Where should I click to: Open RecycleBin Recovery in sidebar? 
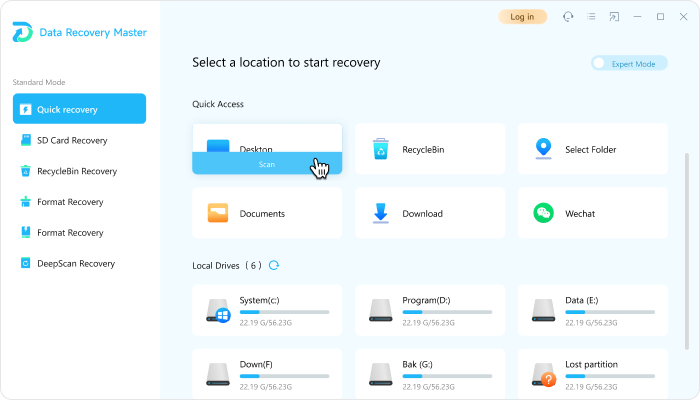pos(75,171)
